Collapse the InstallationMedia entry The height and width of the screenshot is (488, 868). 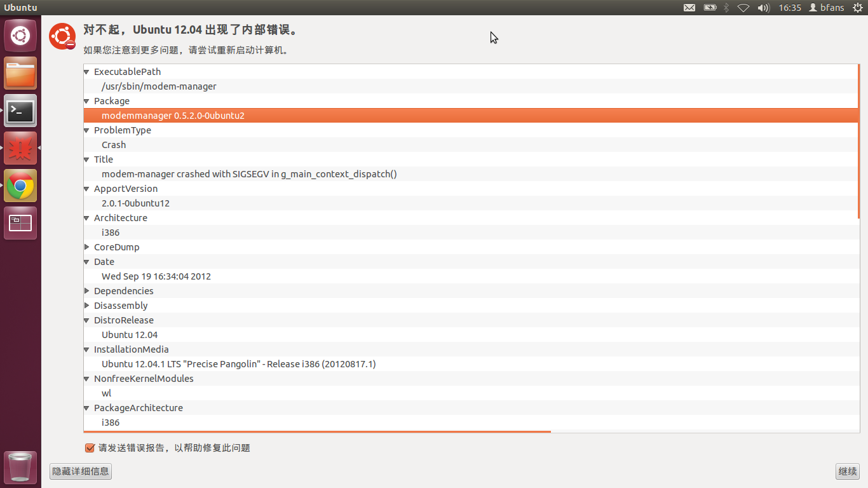coord(87,349)
